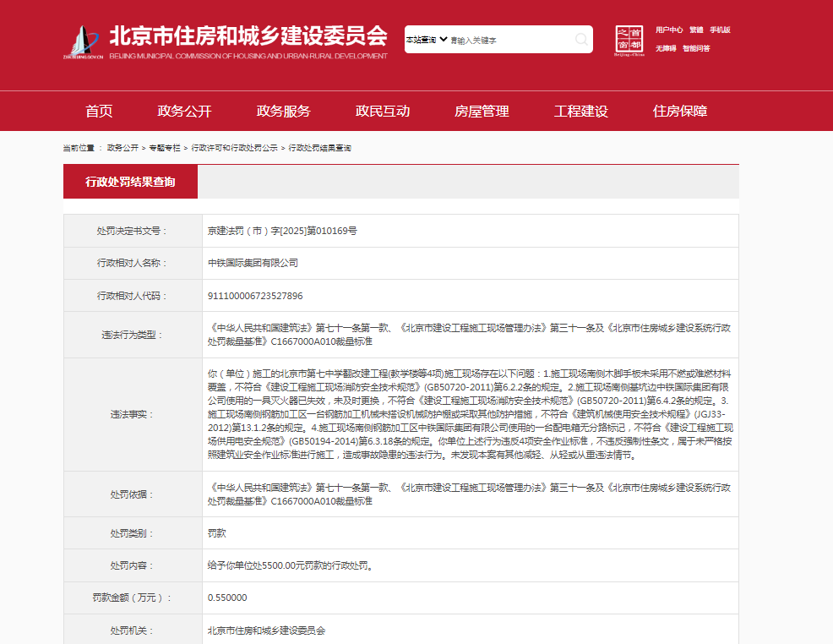Click the 罚款金额（万元） label
Viewport: 833px width, 644px height.
133,598
